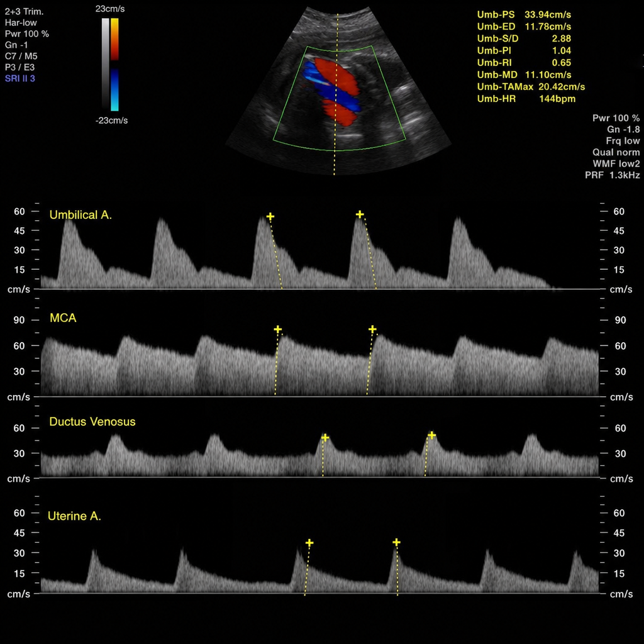Viewport: 644px width, 644px height.
Task: Click the red-orange color velocity scale bar
Action: 114,40
